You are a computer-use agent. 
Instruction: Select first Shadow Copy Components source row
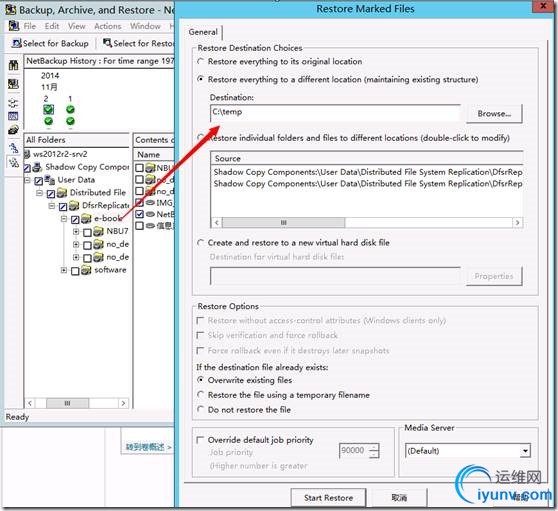(x=368, y=172)
